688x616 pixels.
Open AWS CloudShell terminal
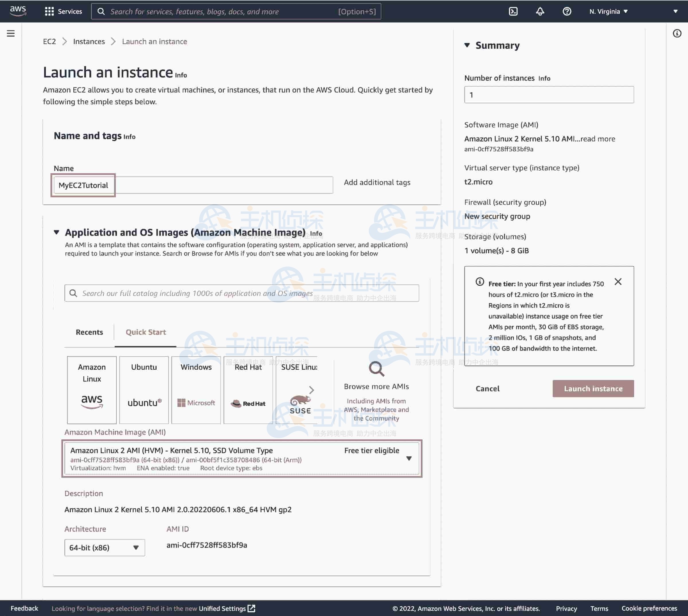pyautogui.click(x=513, y=11)
